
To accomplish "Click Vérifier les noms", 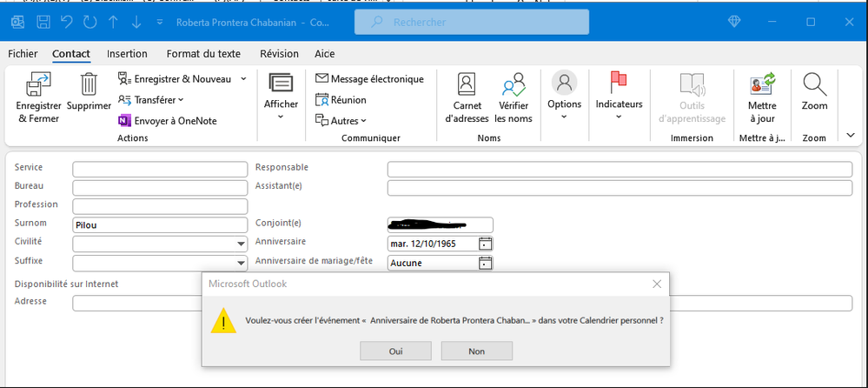I will pyautogui.click(x=514, y=98).
